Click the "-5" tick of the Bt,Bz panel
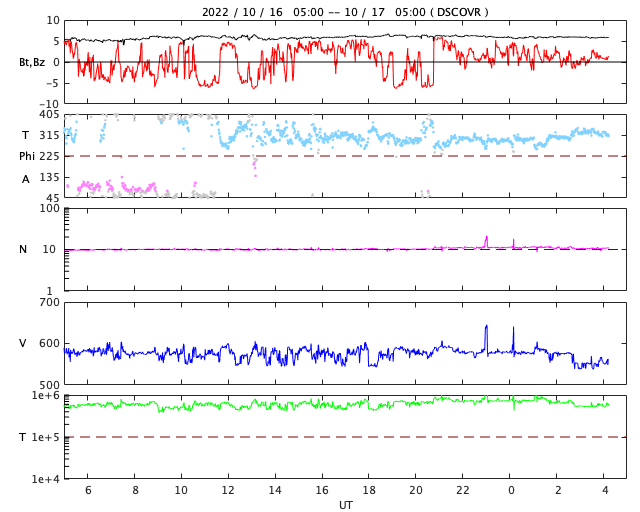Screen dimensions: 640x512 tap(54, 83)
